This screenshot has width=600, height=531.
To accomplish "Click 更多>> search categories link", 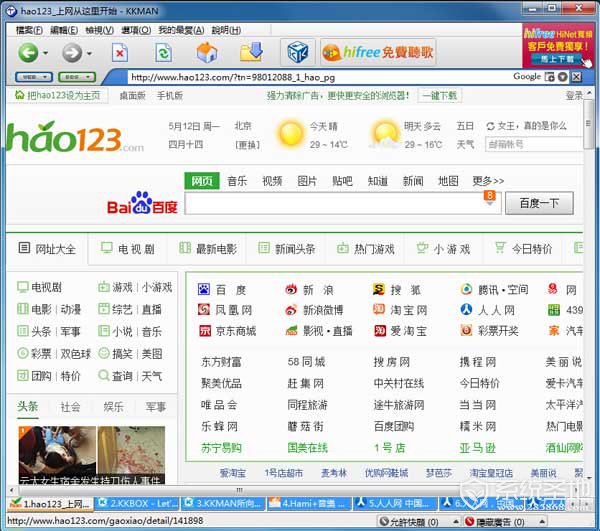I will tap(488, 181).
